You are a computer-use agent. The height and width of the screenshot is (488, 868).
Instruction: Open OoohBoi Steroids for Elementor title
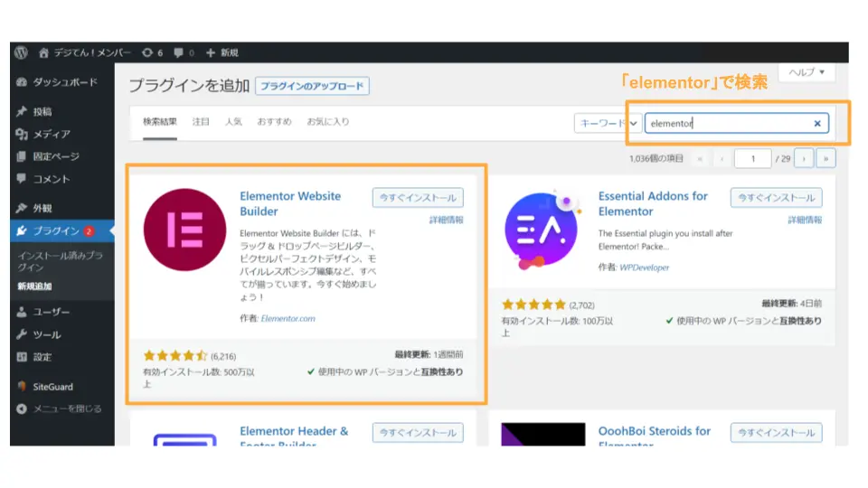click(655, 436)
